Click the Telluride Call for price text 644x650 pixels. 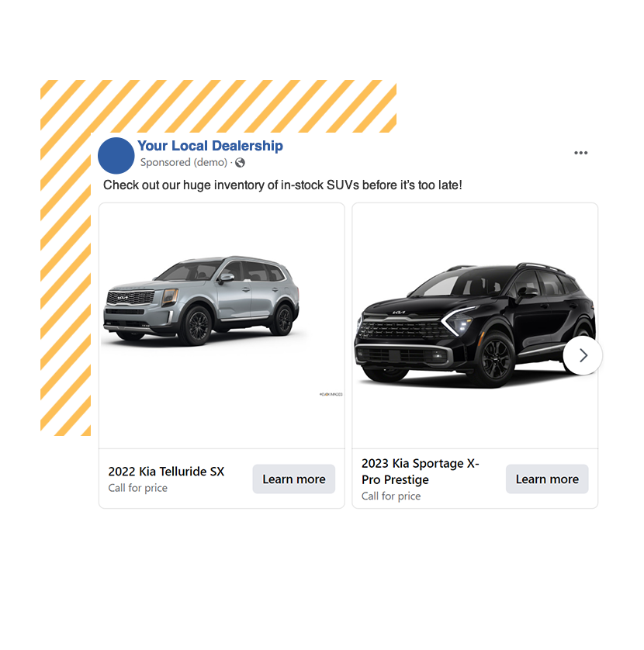pos(137,488)
